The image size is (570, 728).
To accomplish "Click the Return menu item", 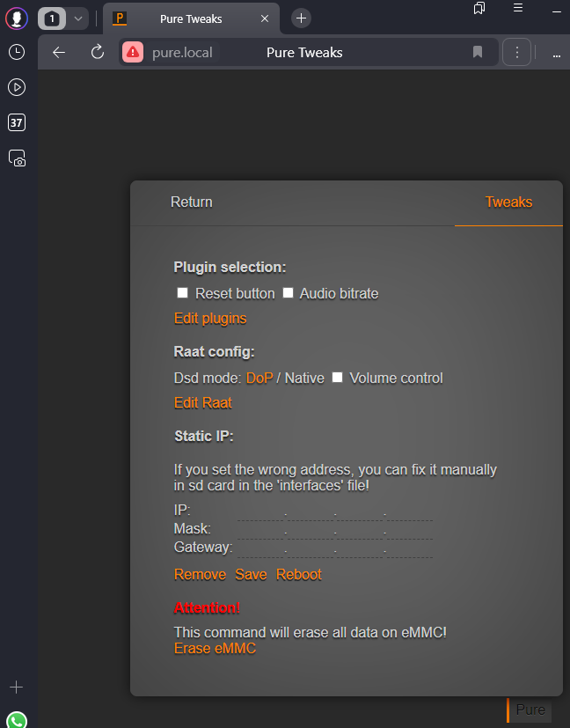I will (192, 202).
